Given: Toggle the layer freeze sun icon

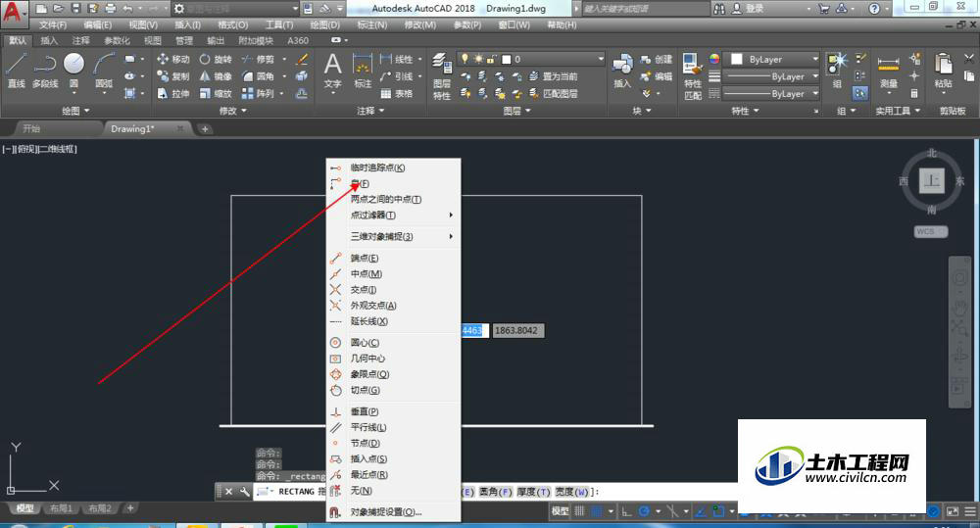Looking at the screenshot, I should click(478, 59).
